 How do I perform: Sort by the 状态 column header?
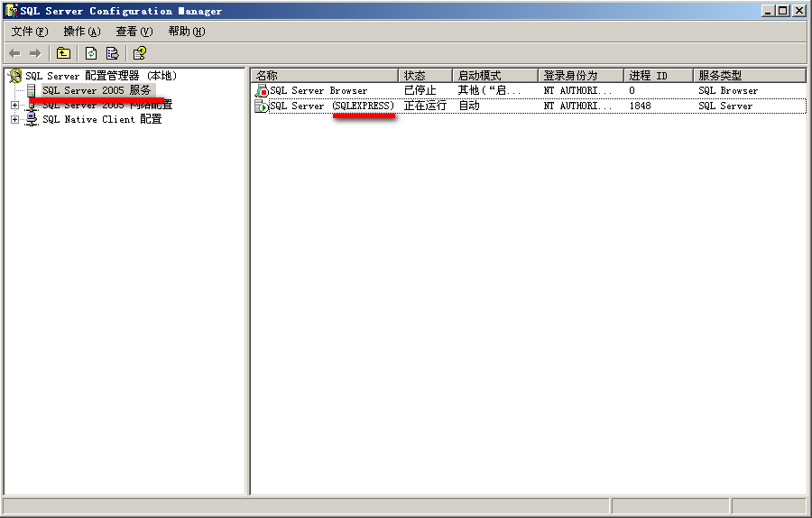[426, 76]
